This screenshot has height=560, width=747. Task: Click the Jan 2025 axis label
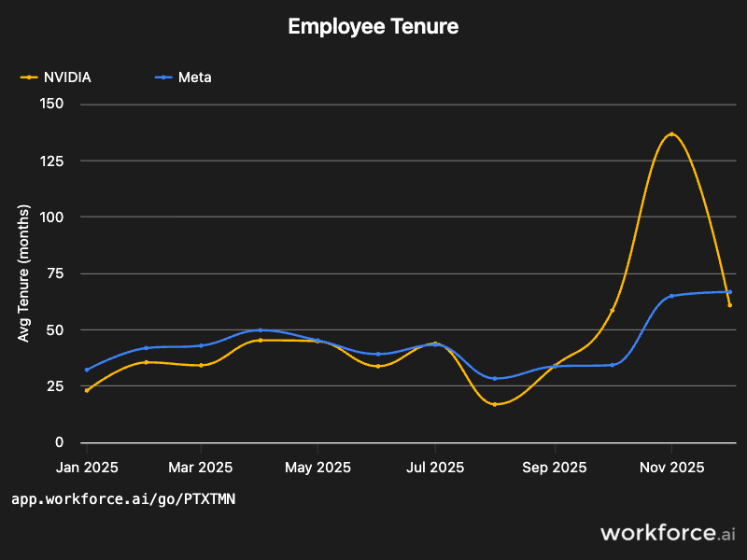tap(87, 468)
